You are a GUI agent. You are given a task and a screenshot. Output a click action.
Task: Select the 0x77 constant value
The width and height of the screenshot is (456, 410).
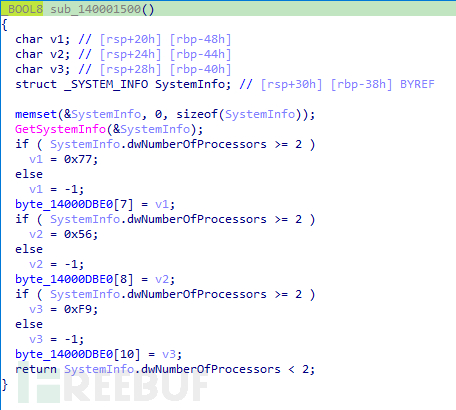78,159
